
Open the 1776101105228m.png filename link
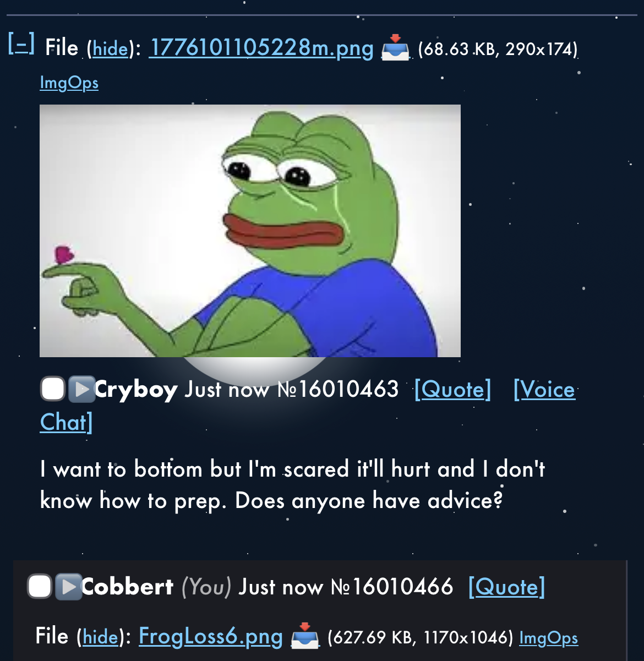[x=261, y=48]
